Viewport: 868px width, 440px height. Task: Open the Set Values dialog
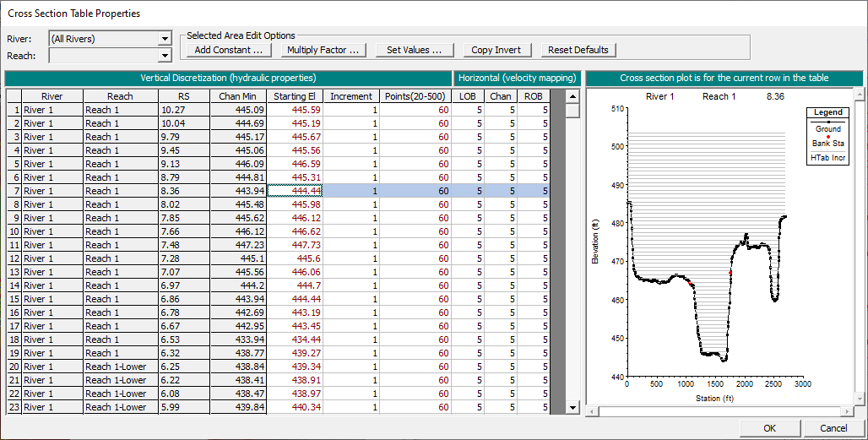pyautogui.click(x=415, y=50)
